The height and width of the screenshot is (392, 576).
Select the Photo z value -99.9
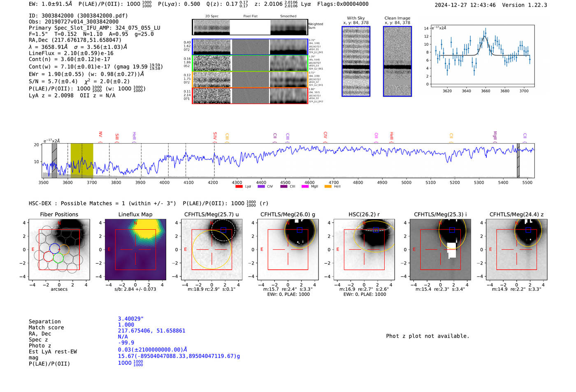126,343
